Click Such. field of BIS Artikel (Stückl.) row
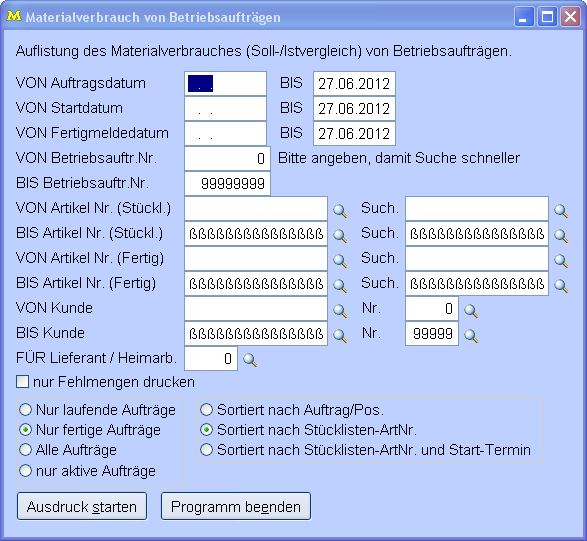Image resolution: width=587 pixels, height=541 pixels. click(477, 234)
